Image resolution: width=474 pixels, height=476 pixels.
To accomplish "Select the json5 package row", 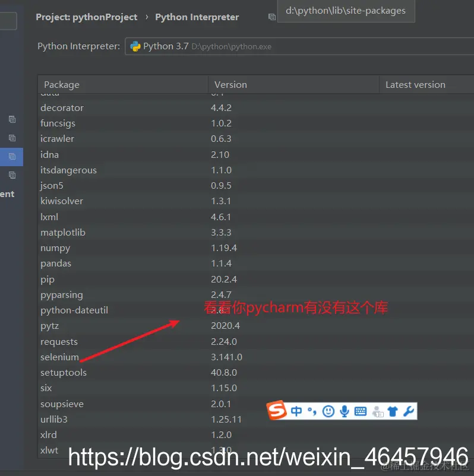I will coord(256,186).
